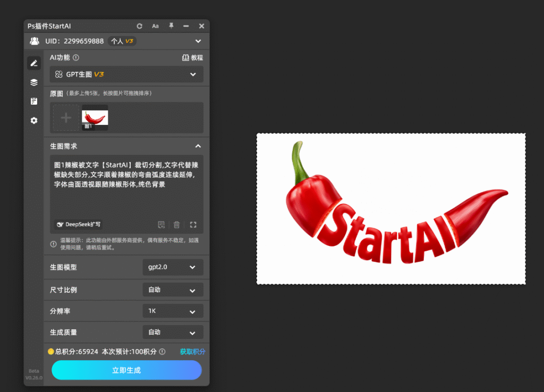
Task: Click the 温馨提示 notice text
Action: tap(130, 244)
